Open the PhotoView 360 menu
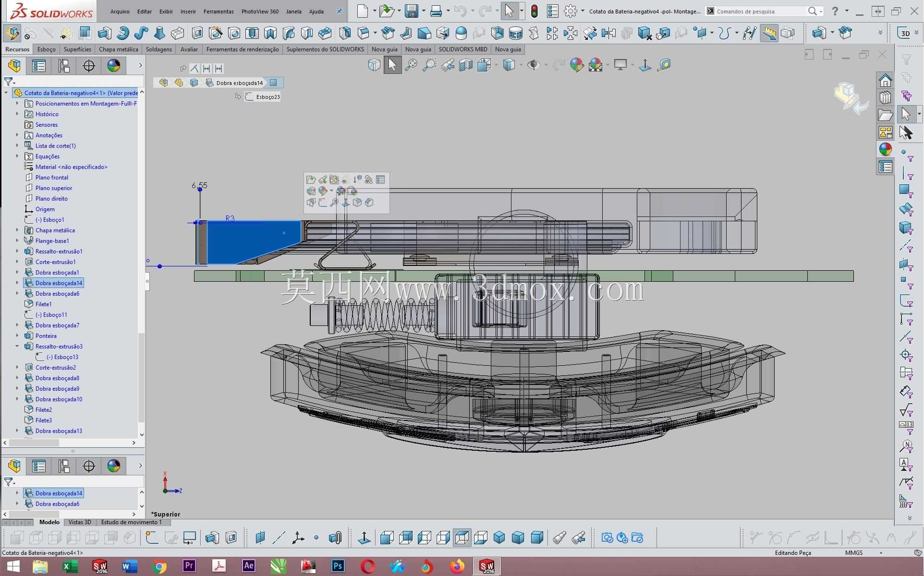This screenshot has width=924, height=576. click(x=260, y=12)
